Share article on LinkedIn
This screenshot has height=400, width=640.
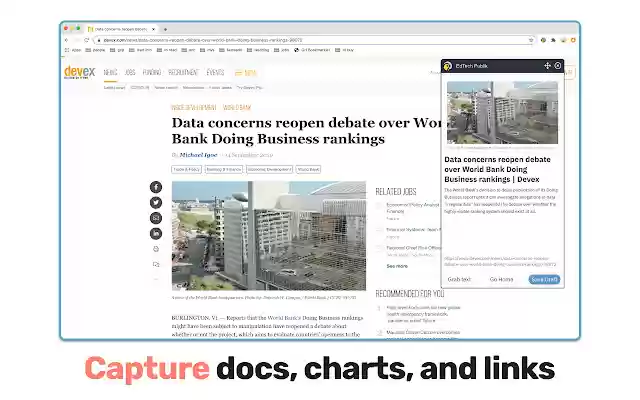click(x=156, y=233)
